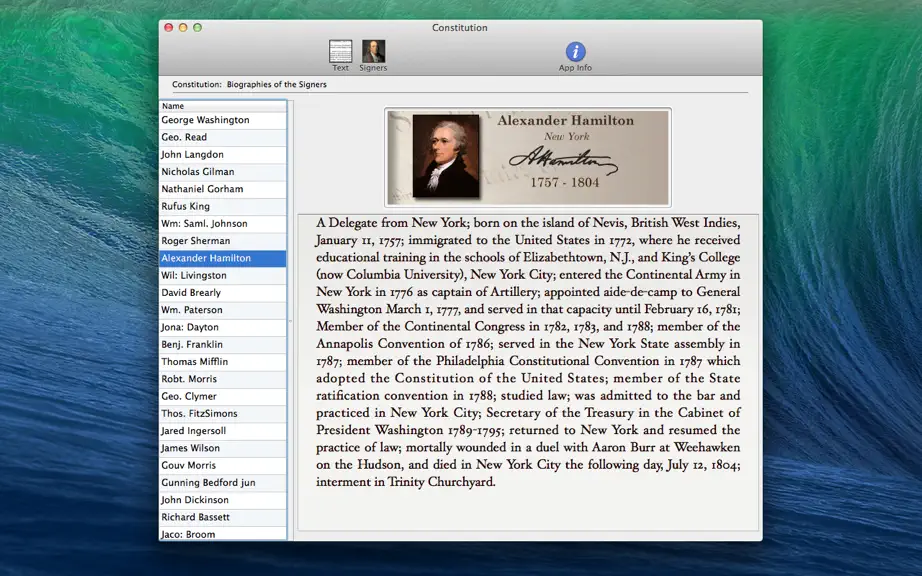Select George Washington in the list

[223, 120]
